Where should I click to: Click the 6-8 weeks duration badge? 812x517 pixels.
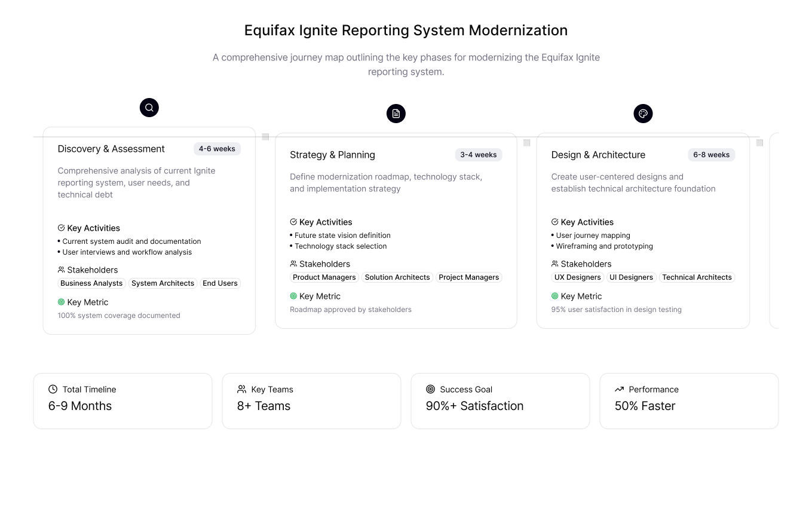pos(711,155)
